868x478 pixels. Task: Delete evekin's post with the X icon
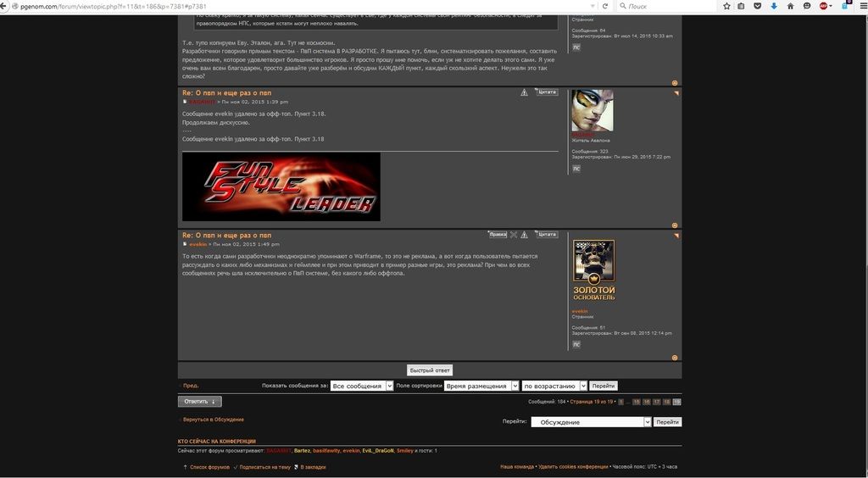513,235
